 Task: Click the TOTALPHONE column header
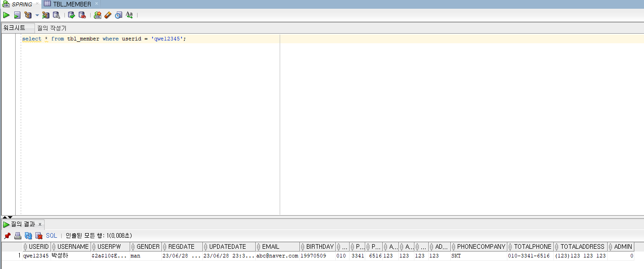click(531, 246)
